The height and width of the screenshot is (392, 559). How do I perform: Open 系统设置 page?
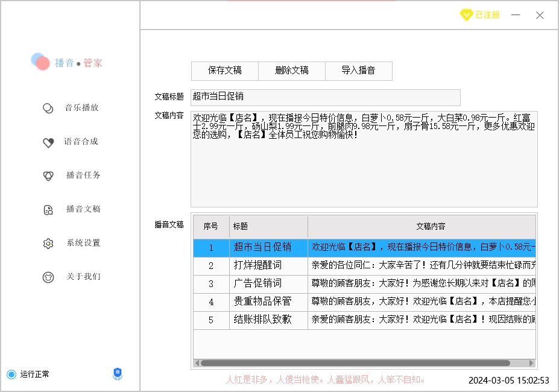point(83,243)
